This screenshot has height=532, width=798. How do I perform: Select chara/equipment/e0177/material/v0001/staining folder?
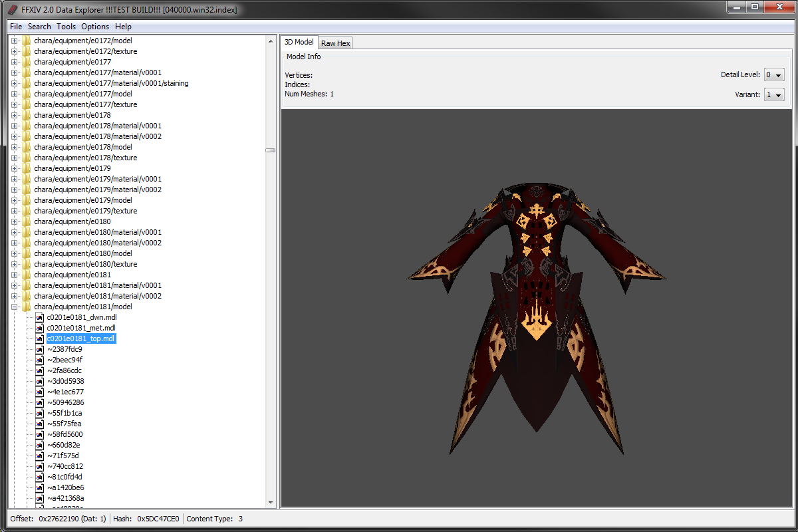111,83
